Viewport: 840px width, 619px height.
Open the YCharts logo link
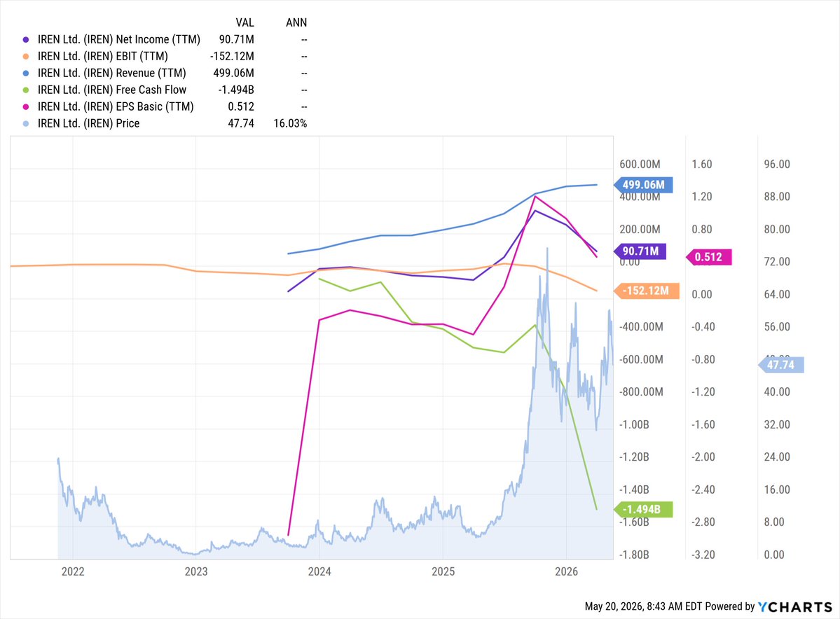796,606
